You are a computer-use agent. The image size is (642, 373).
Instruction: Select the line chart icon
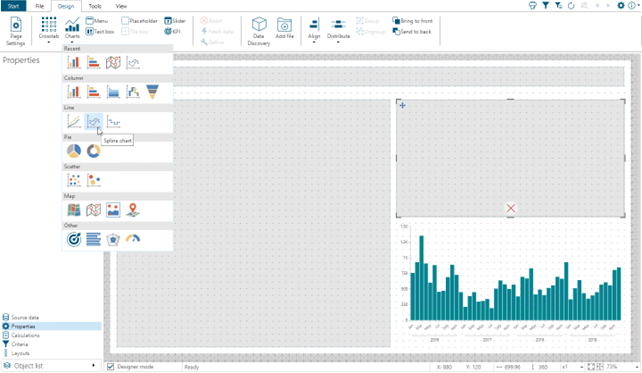click(74, 122)
